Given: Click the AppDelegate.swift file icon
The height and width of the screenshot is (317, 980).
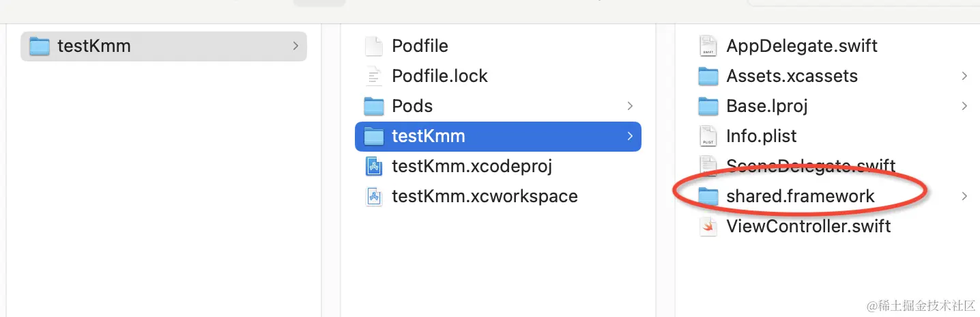Looking at the screenshot, I should (x=708, y=46).
